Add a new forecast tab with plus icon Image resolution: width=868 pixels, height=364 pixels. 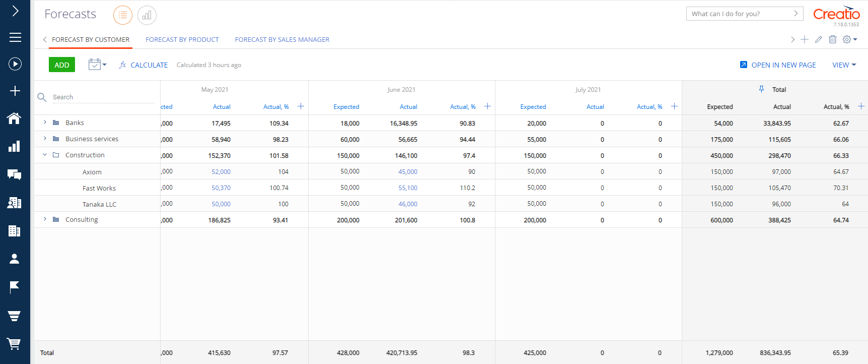(x=805, y=39)
